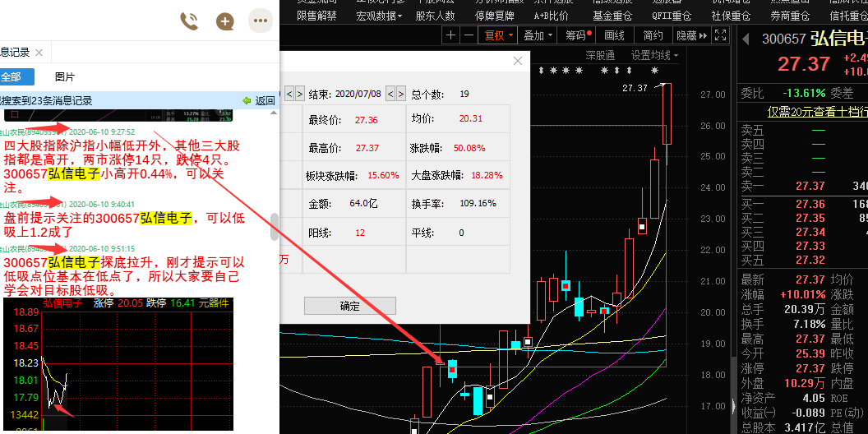
Task: Open QFII重仓 menu item
Action: 672,16
